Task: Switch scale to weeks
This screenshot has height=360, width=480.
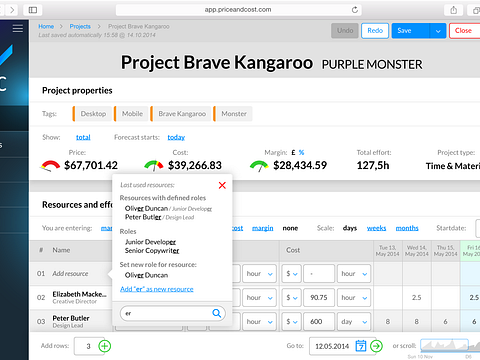Action: pos(376,228)
